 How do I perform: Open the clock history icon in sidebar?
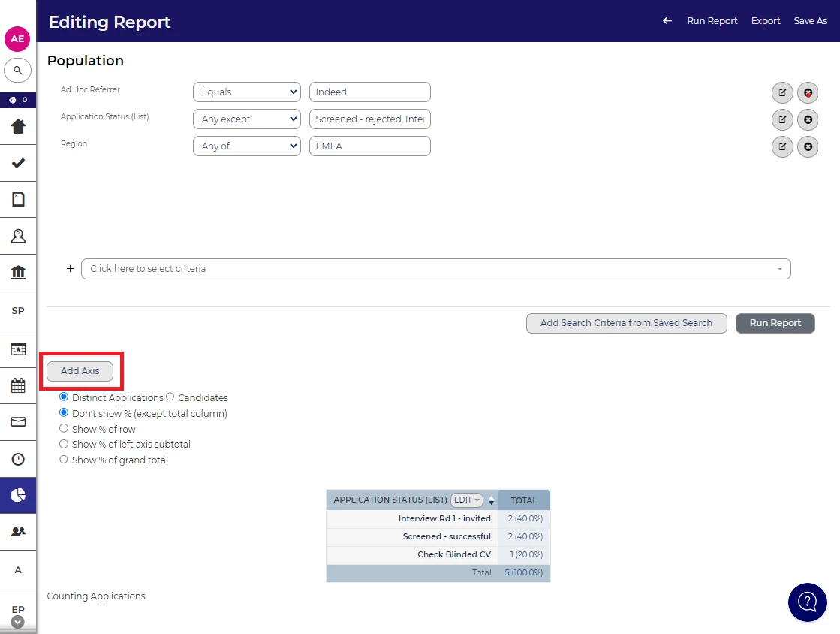18,459
